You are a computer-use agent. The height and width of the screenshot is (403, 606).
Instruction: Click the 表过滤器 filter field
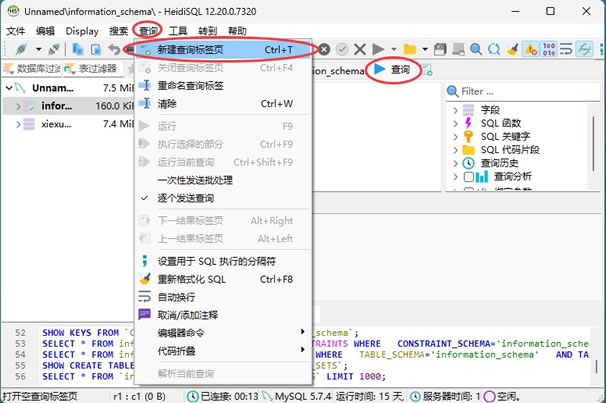[x=92, y=69]
